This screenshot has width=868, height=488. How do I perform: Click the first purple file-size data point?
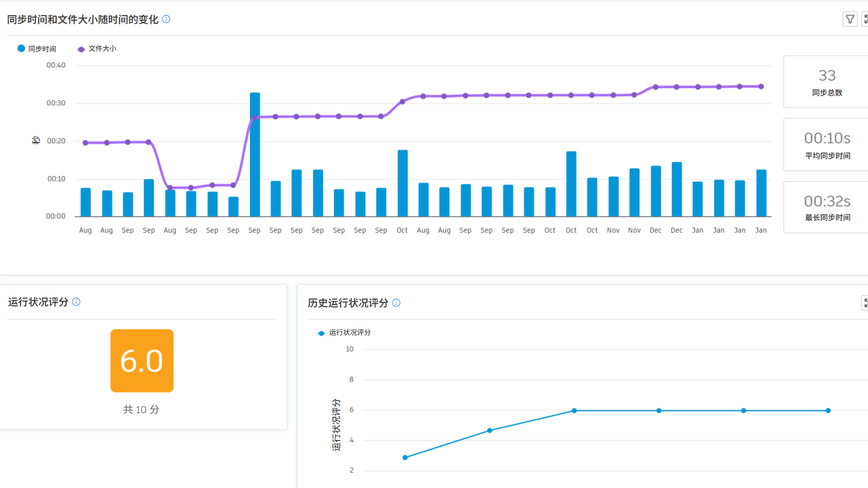[85, 143]
